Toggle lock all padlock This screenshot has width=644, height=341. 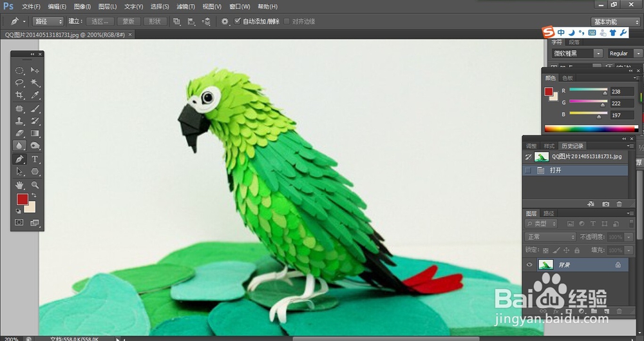[576, 250]
